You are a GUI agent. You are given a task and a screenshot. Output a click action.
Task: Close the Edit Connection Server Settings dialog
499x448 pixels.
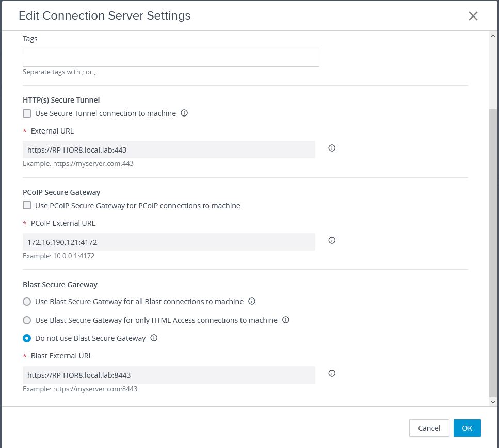tap(473, 16)
